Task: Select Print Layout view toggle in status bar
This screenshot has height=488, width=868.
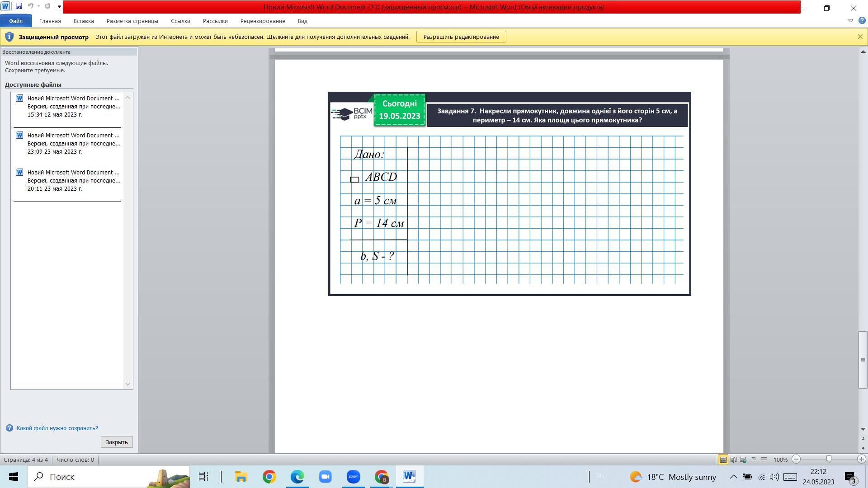Action: pyautogui.click(x=723, y=460)
